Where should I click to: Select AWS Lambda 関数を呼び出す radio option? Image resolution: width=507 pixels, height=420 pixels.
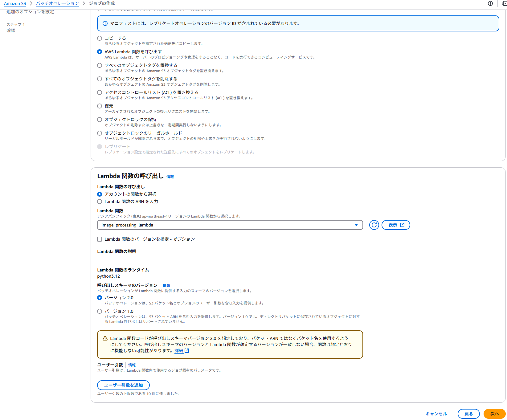pyautogui.click(x=100, y=52)
